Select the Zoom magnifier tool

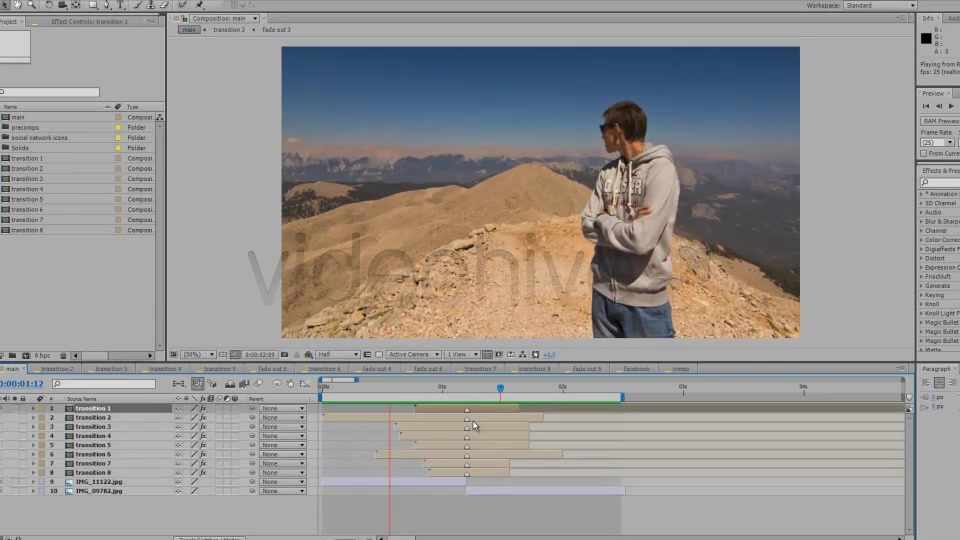31,5
